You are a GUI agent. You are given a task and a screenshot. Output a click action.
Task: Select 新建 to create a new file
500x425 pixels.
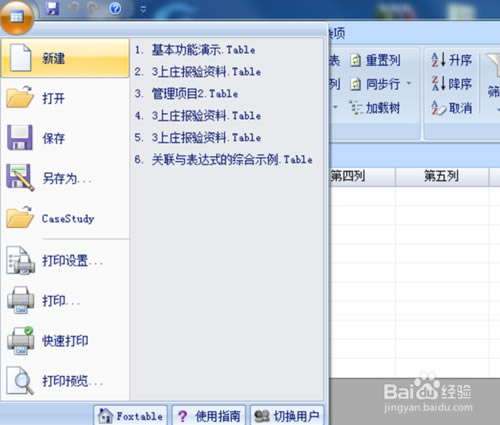(x=65, y=58)
